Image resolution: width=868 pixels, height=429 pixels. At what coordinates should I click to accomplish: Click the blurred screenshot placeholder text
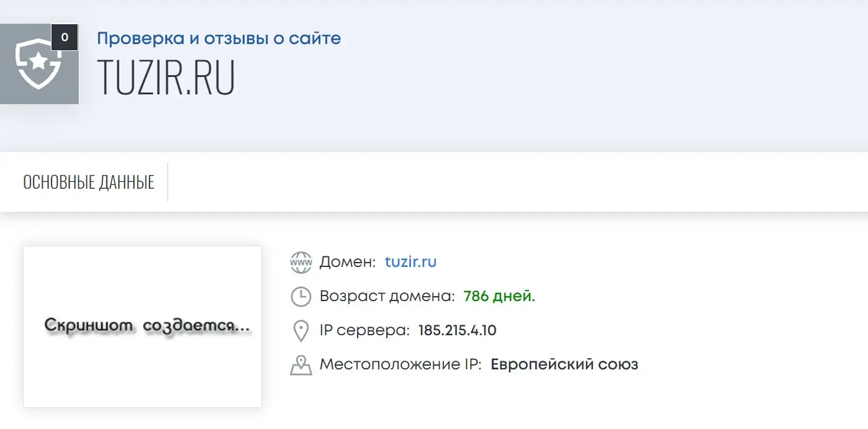point(148,328)
